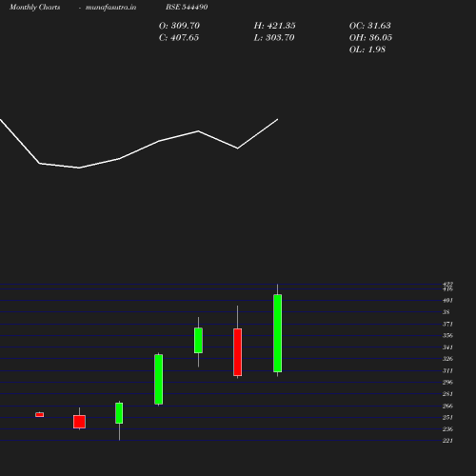The height and width of the screenshot is (476, 476).
Task: Click the price axis label 401
Action: pos(447,301)
